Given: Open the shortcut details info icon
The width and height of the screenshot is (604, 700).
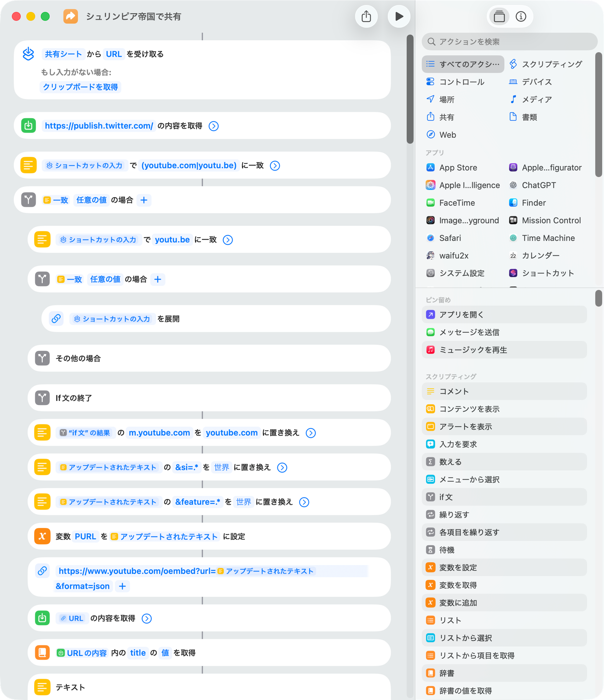Looking at the screenshot, I should 521,16.
